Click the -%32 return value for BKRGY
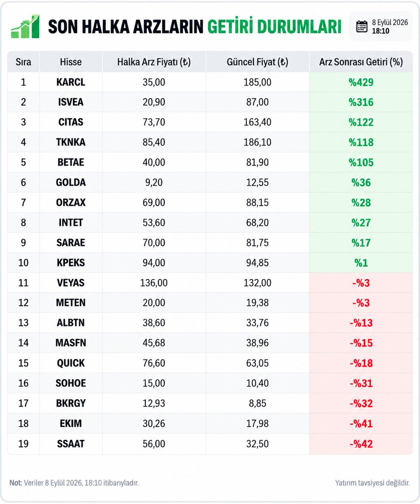Viewport: 420px width, 504px height. [x=361, y=404]
